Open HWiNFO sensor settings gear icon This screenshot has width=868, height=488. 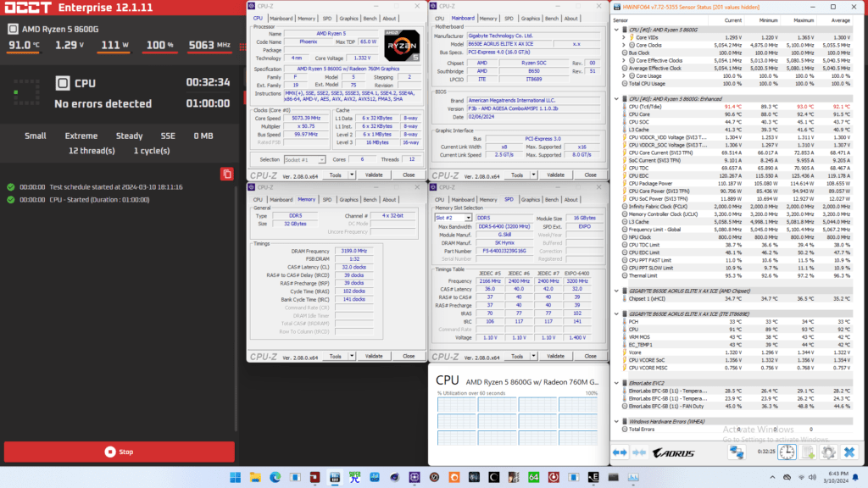pos(828,452)
